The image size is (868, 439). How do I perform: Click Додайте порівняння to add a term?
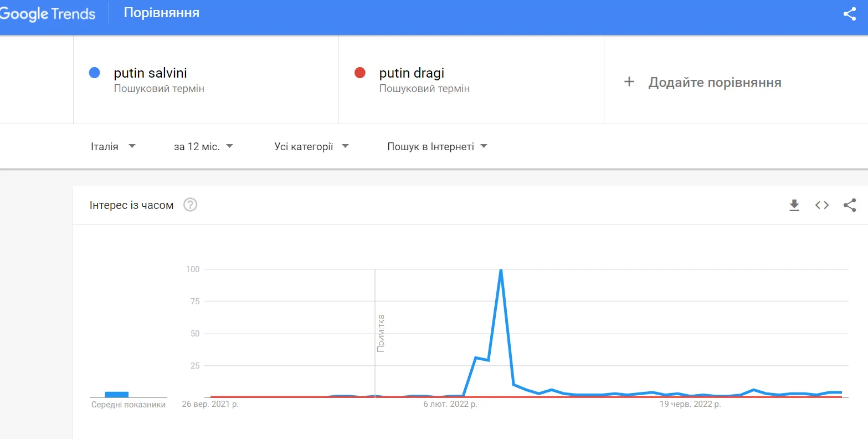click(x=715, y=83)
